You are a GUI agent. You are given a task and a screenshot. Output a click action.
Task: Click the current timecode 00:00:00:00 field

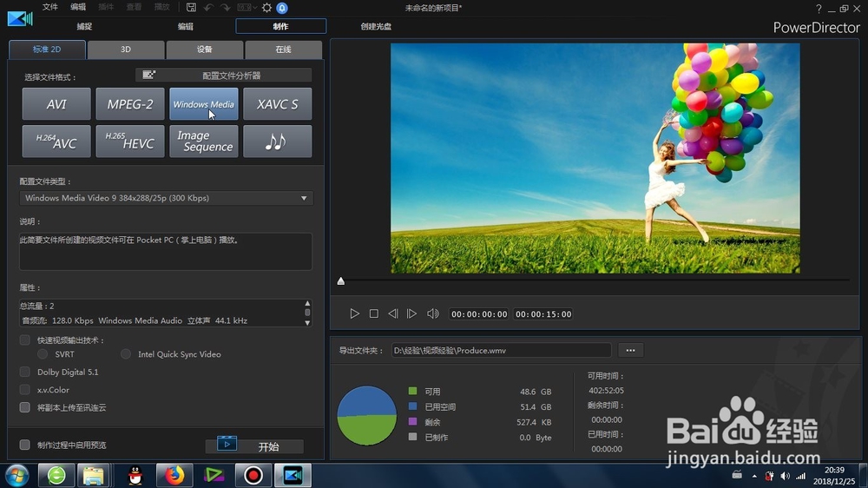pyautogui.click(x=479, y=314)
